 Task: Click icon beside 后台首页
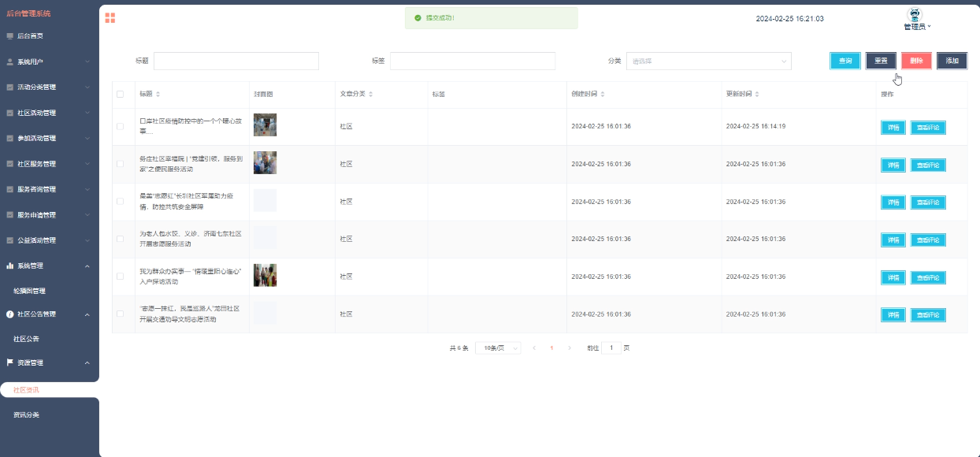10,36
